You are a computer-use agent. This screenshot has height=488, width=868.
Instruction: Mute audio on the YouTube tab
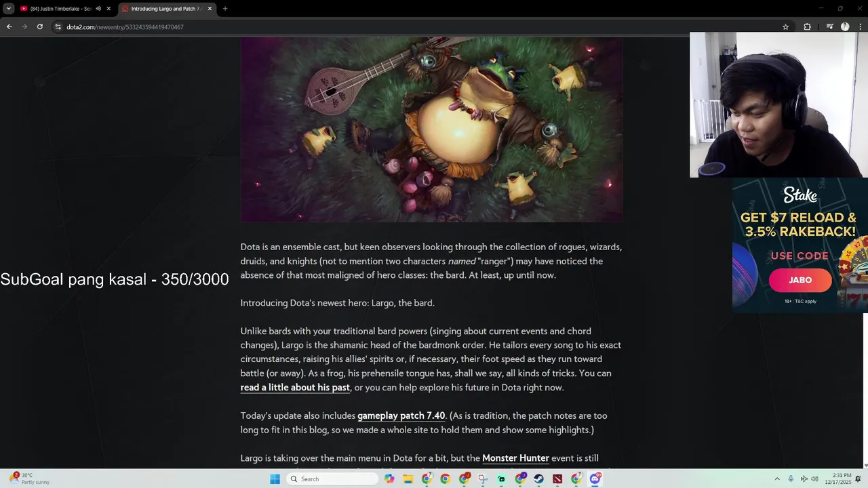(98, 9)
